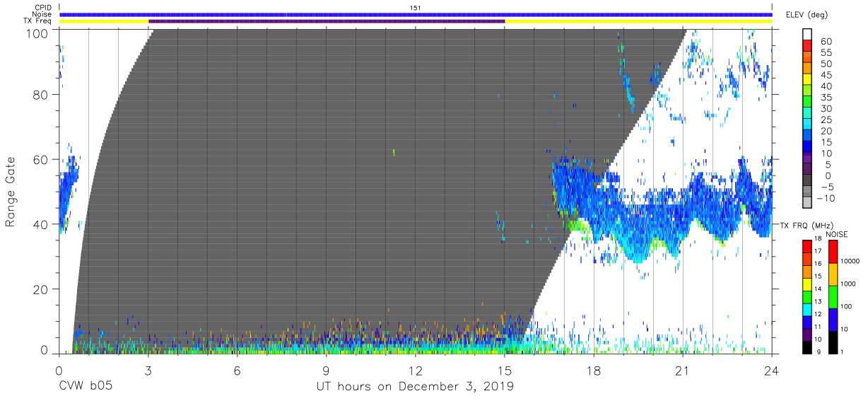Click x-axis tick label '18'

[x=594, y=370]
